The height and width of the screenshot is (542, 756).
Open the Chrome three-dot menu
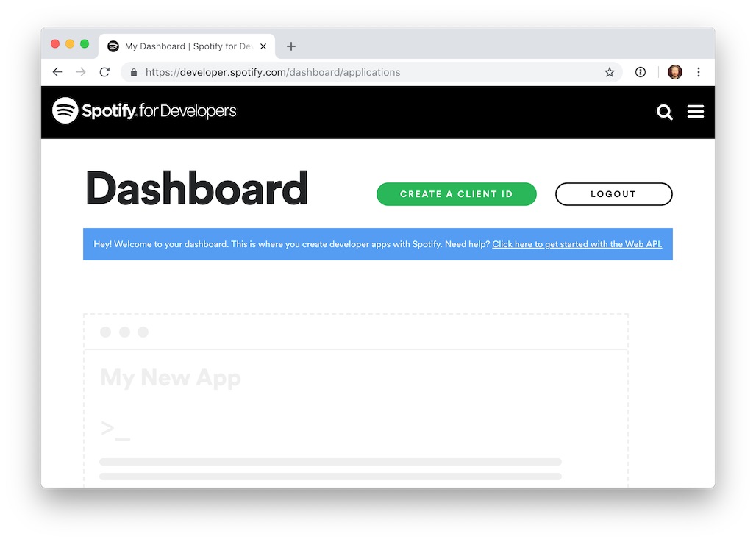pos(699,72)
